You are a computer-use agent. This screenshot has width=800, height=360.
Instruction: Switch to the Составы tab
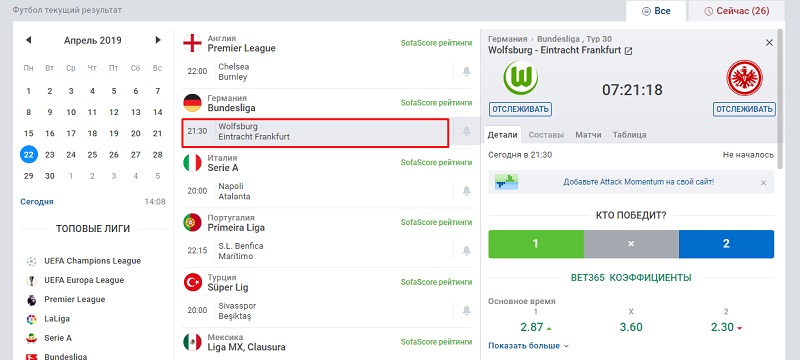click(546, 135)
